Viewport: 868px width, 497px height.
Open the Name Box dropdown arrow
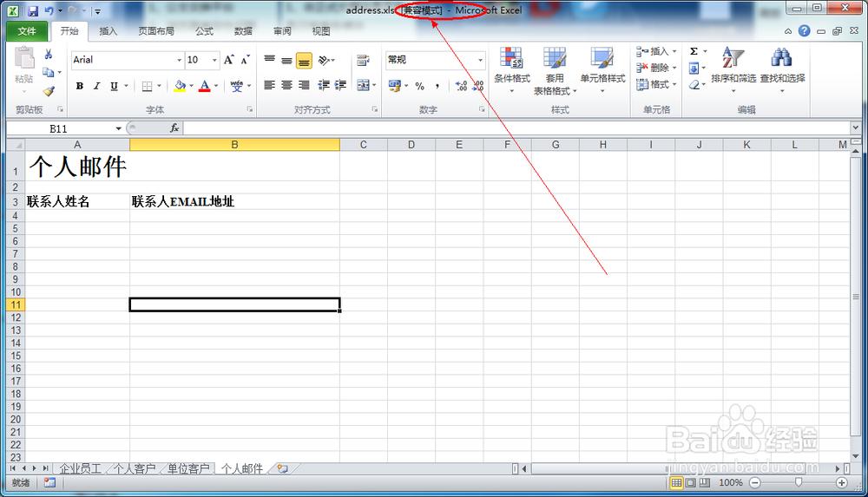click(119, 128)
